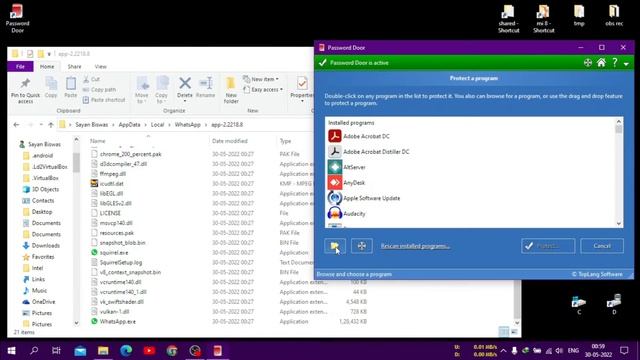Switch to the Home ribbon tab

coord(47,66)
